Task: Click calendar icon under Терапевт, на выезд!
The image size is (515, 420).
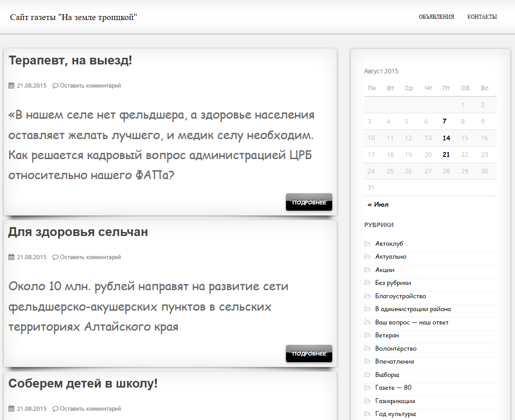Action: [12, 86]
